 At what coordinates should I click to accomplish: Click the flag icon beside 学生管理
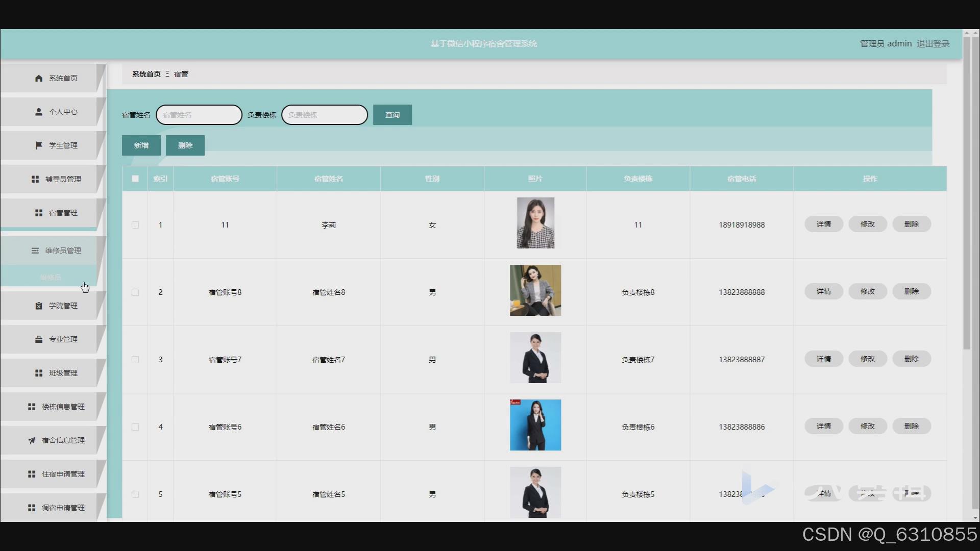[39, 145]
